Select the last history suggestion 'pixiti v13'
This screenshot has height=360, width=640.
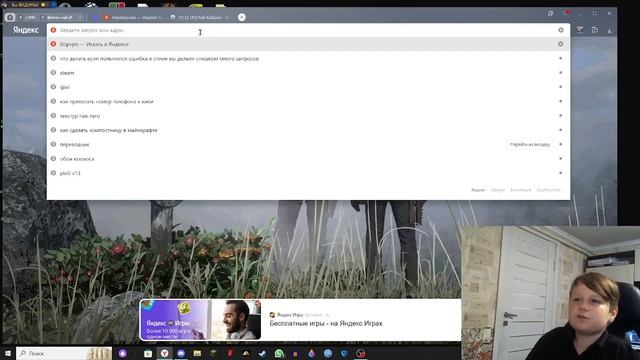(x=308, y=173)
